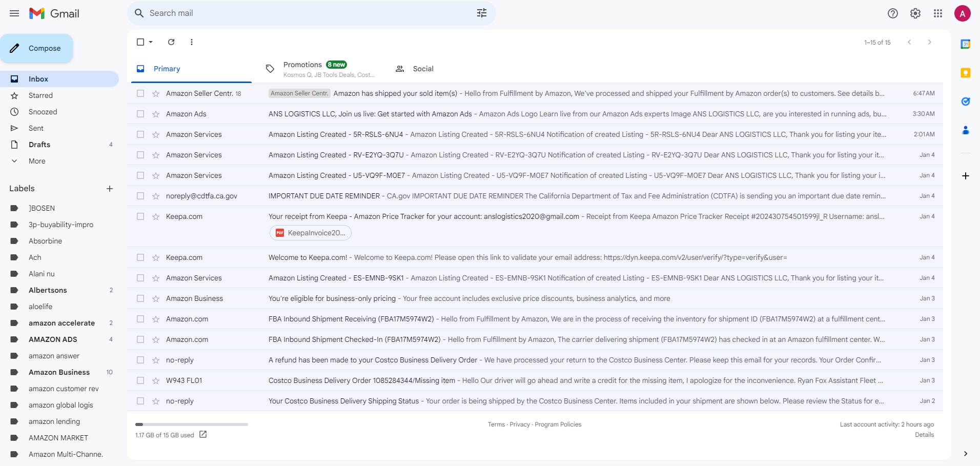Refresh the inbox
The width and height of the screenshot is (980, 466).
pos(171,42)
